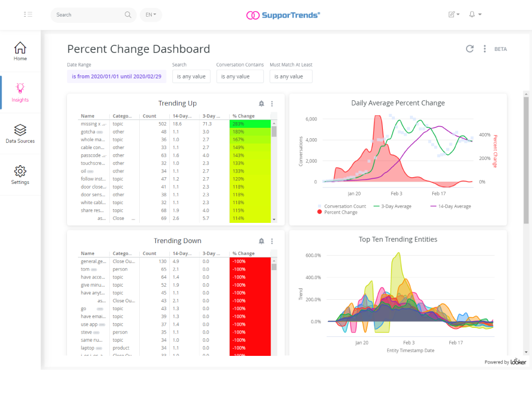Refresh the dashboard with reload icon

[470, 49]
